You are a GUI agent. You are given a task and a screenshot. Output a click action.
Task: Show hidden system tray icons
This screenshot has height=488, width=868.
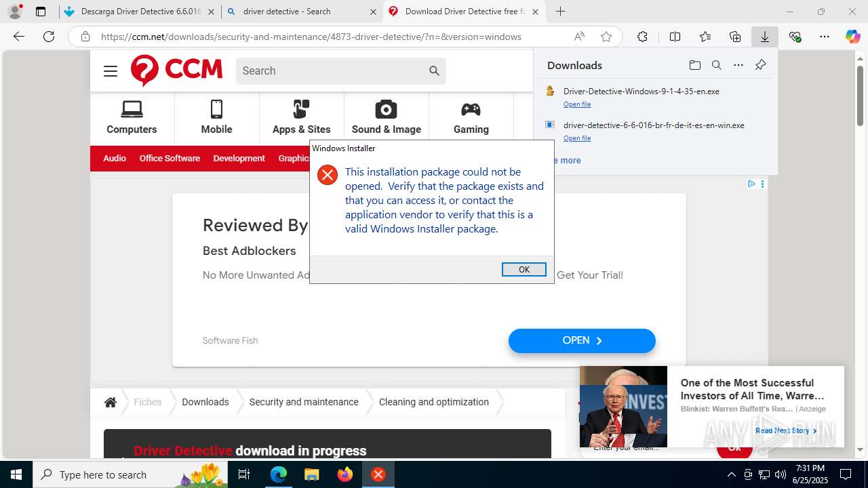[x=731, y=474]
